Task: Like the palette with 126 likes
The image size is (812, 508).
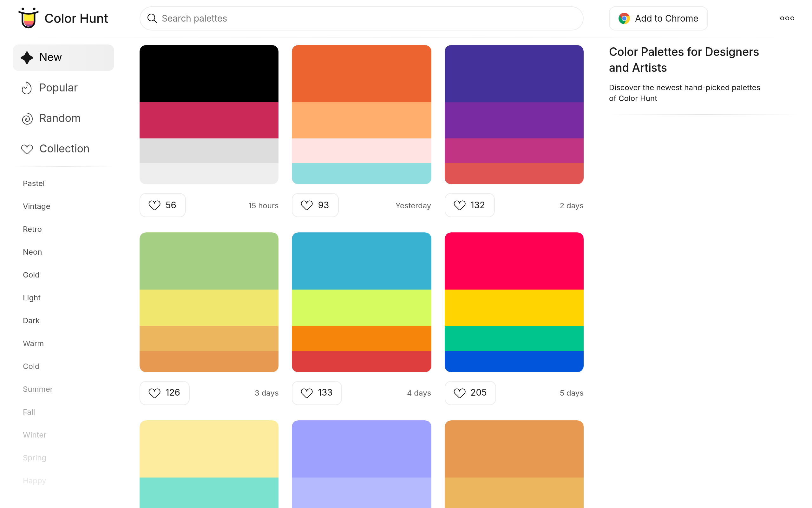Action: pyautogui.click(x=164, y=393)
